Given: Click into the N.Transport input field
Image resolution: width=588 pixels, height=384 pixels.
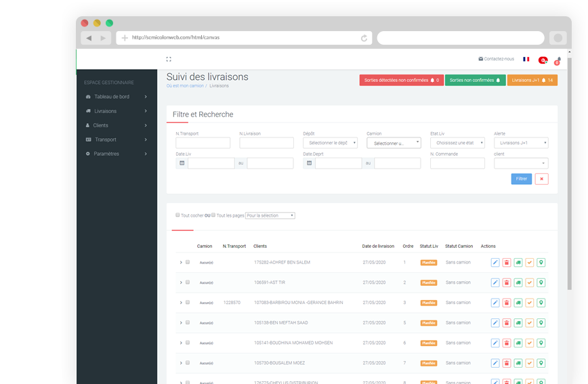Looking at the screenshot, I should pos(203,143).
